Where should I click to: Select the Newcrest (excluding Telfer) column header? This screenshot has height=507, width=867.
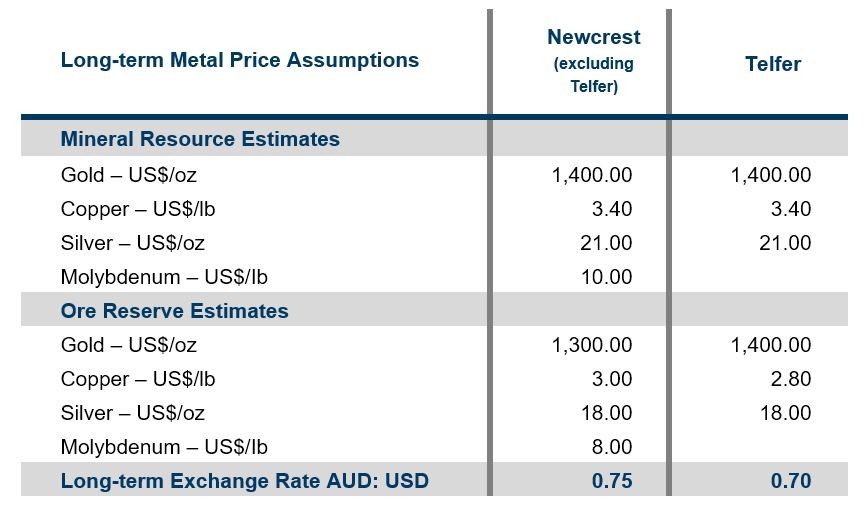pos(593,61)
